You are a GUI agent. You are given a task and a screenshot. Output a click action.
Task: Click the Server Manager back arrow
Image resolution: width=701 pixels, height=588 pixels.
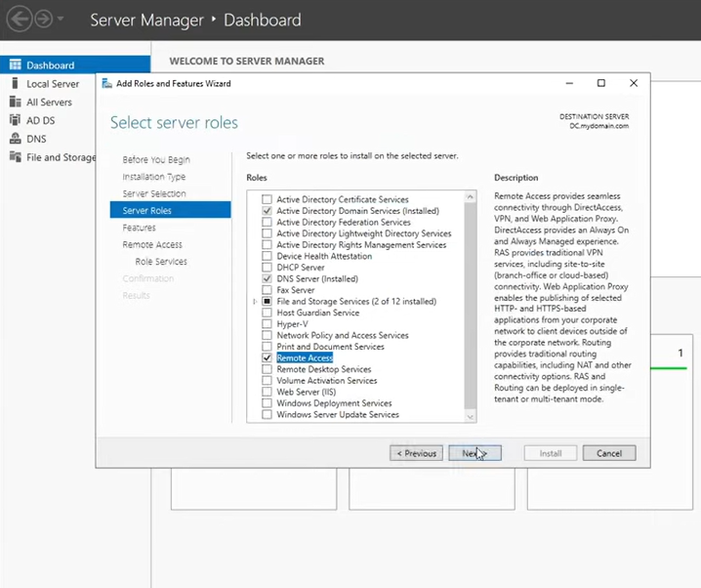[20, 20]
